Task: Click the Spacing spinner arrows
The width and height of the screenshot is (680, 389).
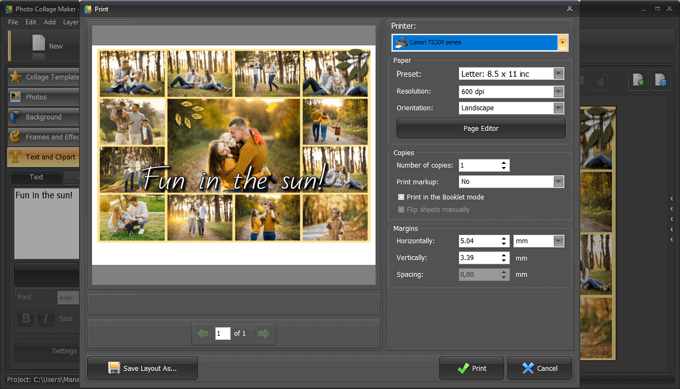Action: pos(503,275)
